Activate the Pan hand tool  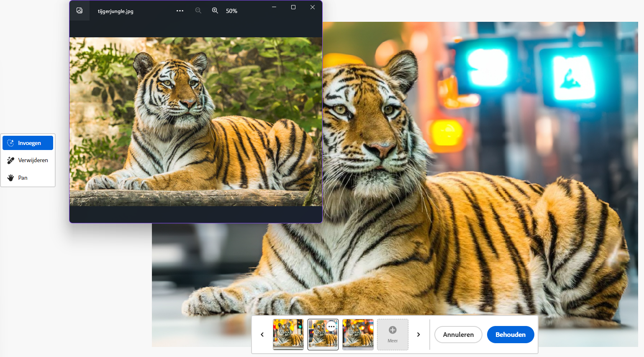tap(28, 178)
